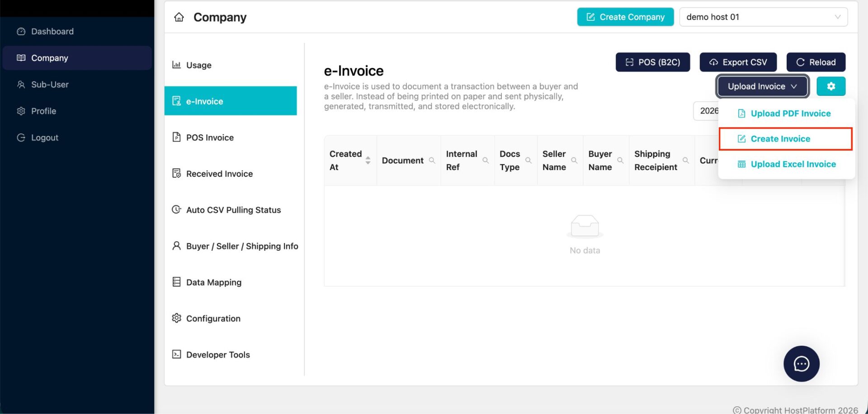Click the Create Company button
Image resolution: width=868 pixels, height=414 pixels.
click(x=625, y=17)
